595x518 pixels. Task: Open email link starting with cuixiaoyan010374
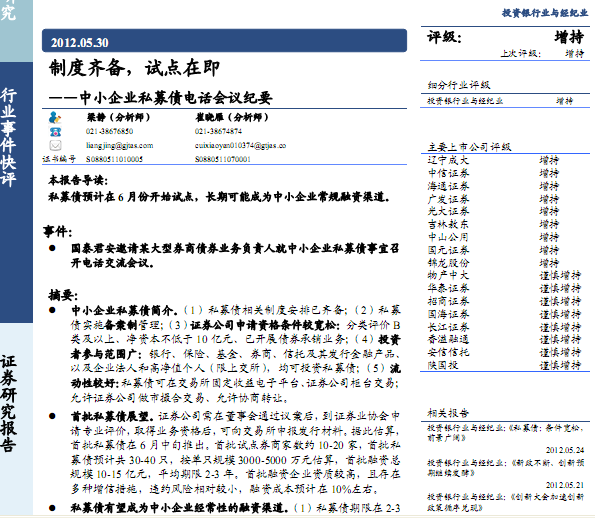[x=240, y=145]
